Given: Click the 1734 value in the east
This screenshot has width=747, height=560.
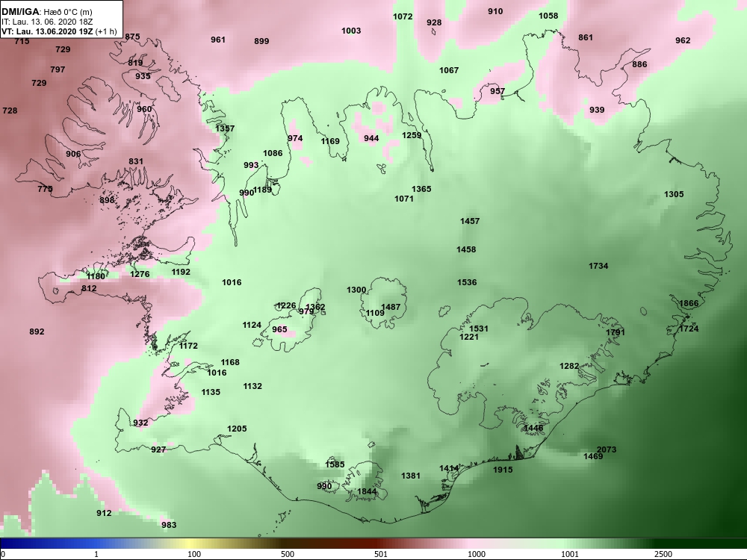Looking at the screenshot, I should click(598, 266).
